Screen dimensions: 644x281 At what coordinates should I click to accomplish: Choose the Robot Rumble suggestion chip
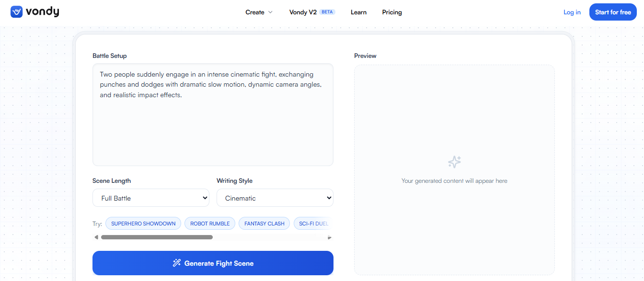[x=210, y=224]
